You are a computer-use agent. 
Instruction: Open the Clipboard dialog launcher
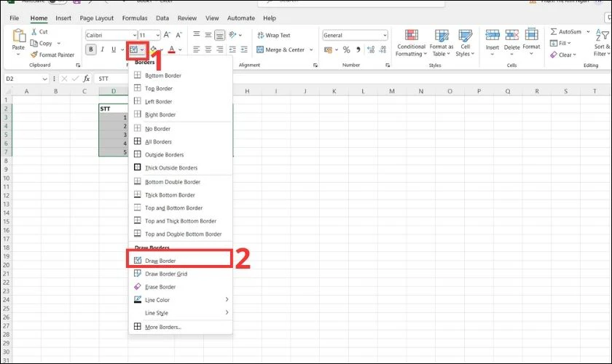78,65
